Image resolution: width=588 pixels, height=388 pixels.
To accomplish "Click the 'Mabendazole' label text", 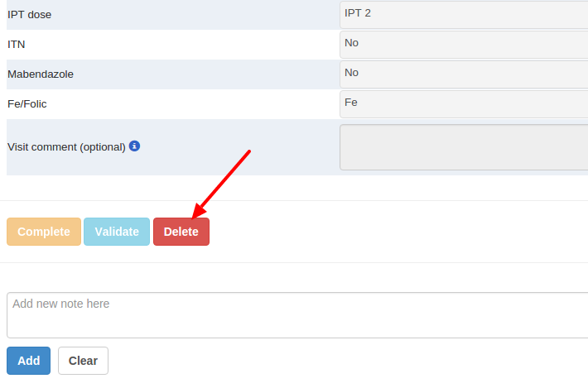I will click(x=41, y=74).
